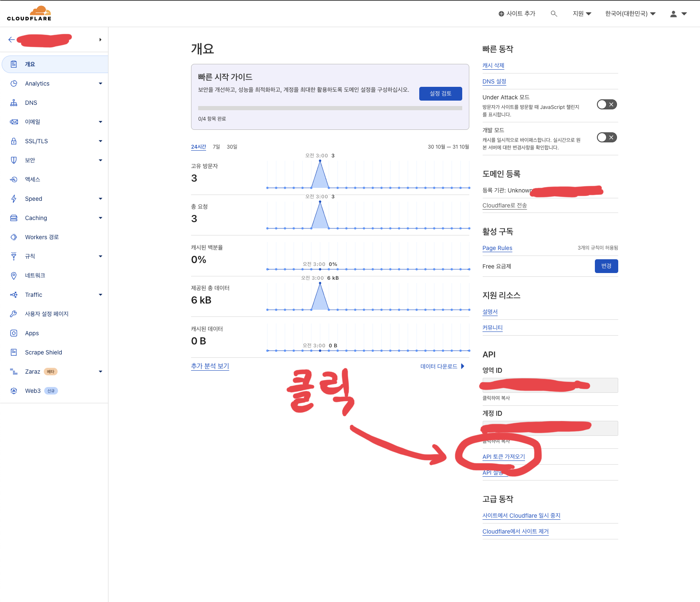This screenshot has height=602, width=700.
Task: Click the Apps icon in sidebar
Action: (x=14, y=333)
